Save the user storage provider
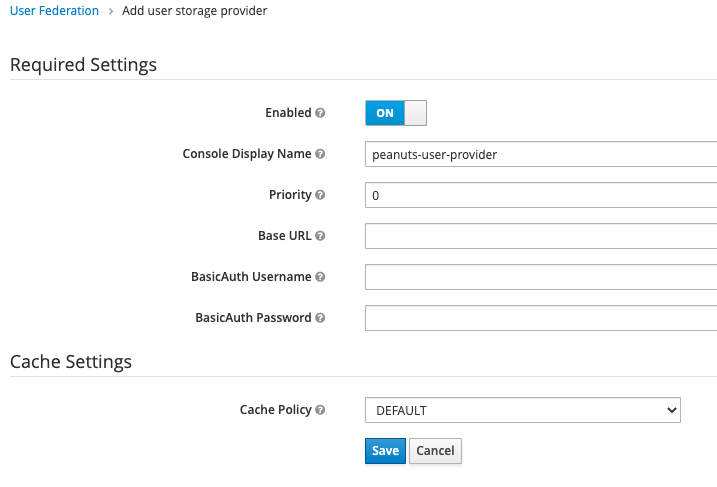The height and width of the screenshot is (487, 717). coord(385,451)
